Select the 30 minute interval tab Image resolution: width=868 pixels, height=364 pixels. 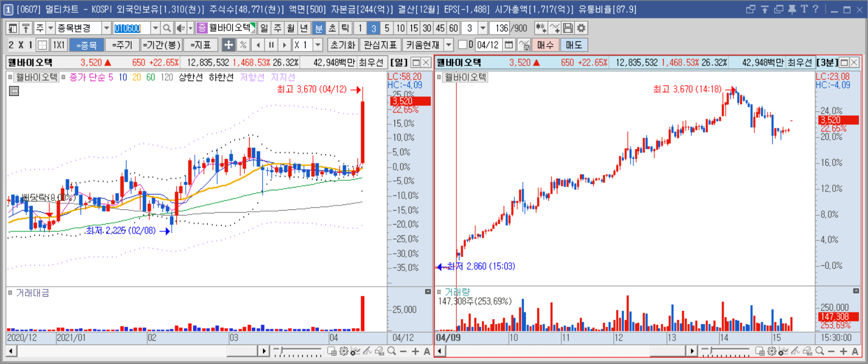pos(426,28)
